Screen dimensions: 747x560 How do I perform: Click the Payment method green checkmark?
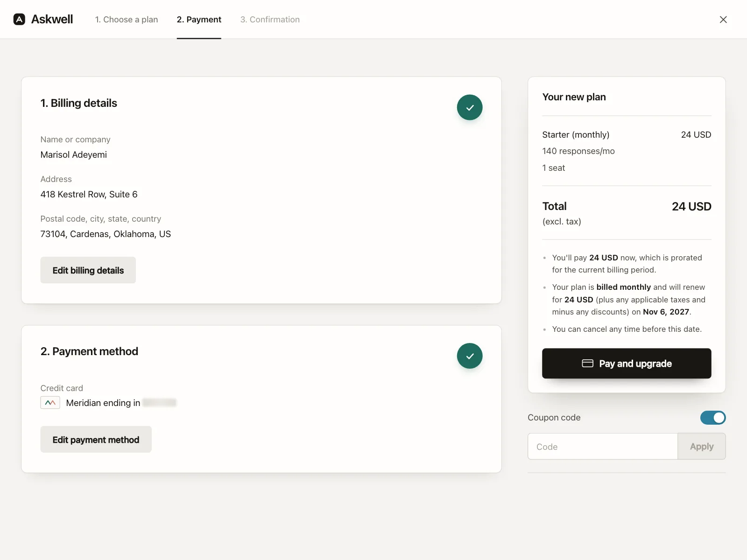tap(470, 356)
